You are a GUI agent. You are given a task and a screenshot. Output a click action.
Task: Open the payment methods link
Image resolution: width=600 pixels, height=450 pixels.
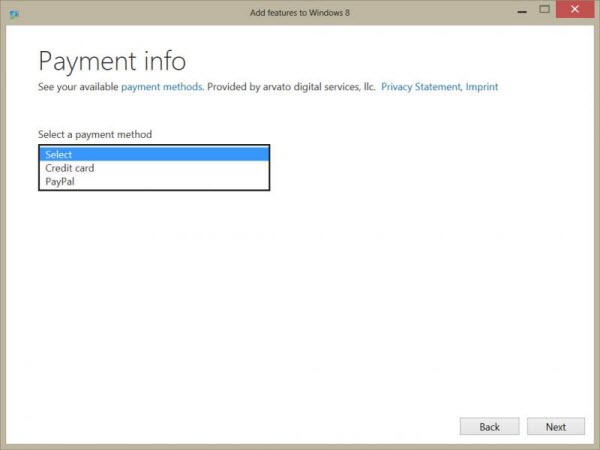point(161,87)
